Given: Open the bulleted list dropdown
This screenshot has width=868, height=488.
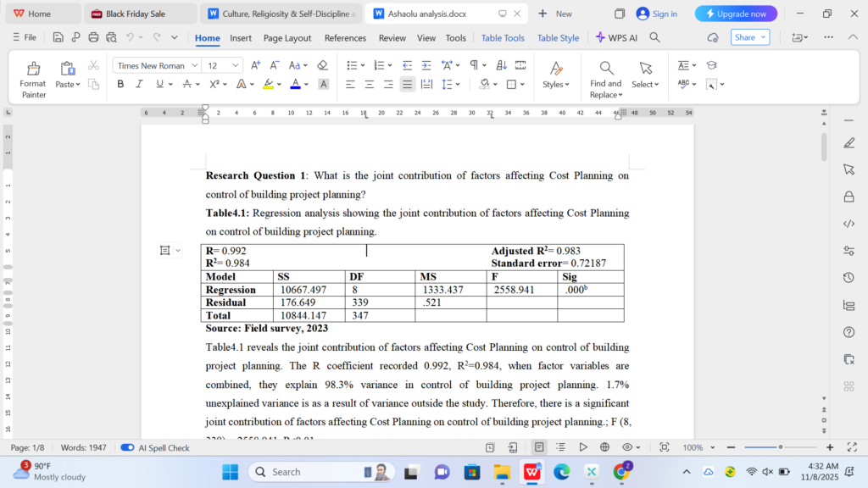Looking at the screenshot, I should [363, 66].
